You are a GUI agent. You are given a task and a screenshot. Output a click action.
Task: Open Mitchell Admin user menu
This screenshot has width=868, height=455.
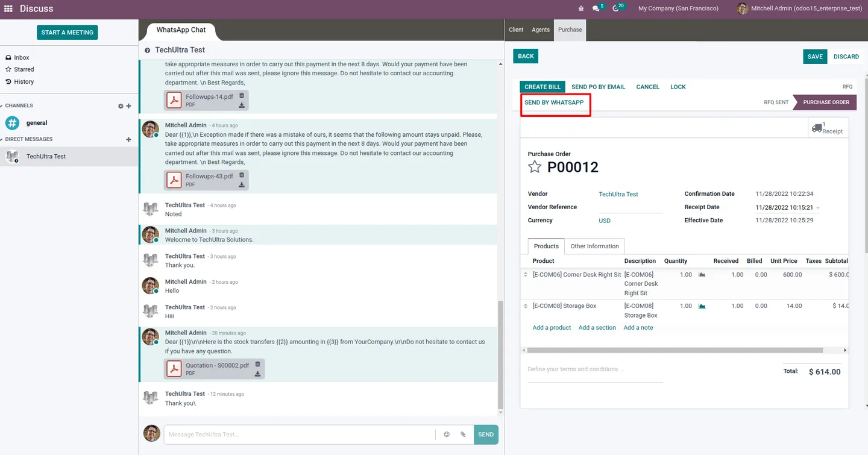point(799,8)
